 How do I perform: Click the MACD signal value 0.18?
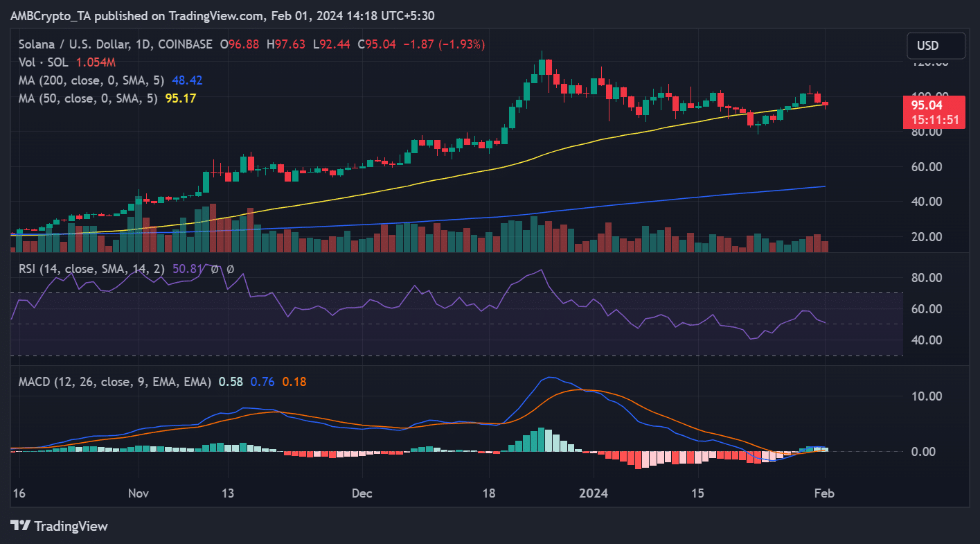(294, 381)
